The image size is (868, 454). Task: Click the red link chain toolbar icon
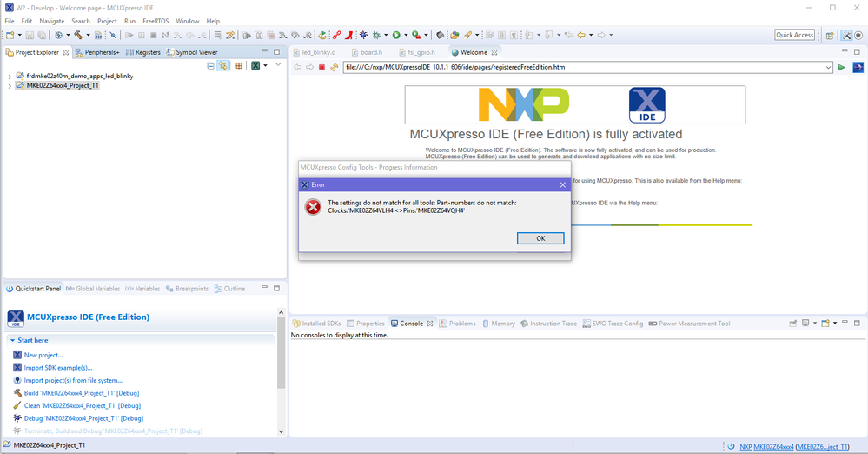[x=336, y=35]
